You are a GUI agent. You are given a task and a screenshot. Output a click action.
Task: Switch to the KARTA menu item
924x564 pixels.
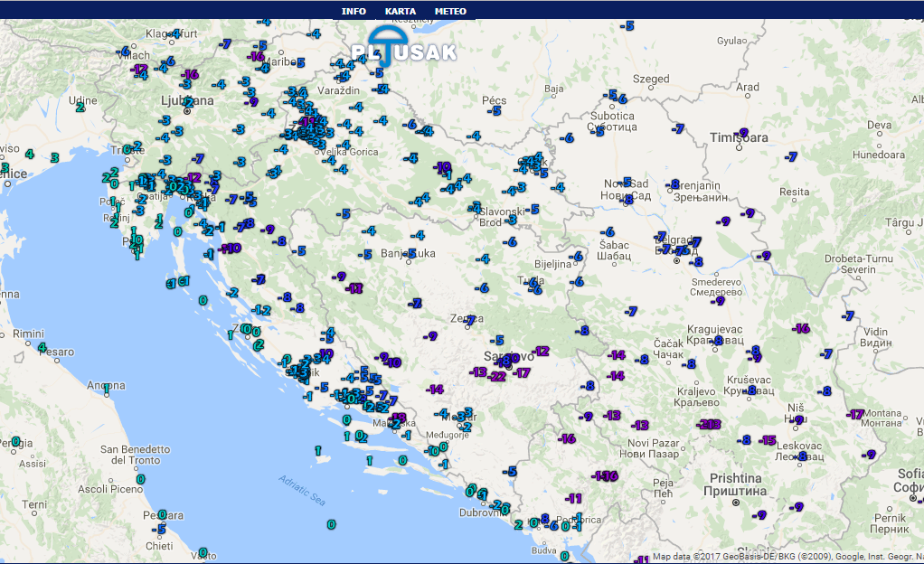click(x=400, y=11)
